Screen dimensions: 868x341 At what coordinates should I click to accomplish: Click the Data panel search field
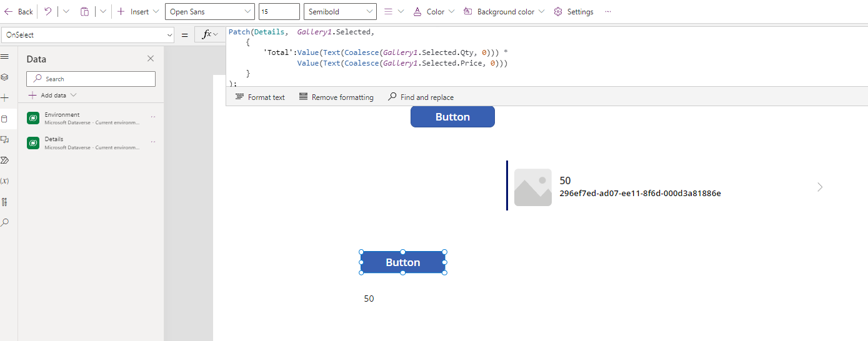click(91, 79)
